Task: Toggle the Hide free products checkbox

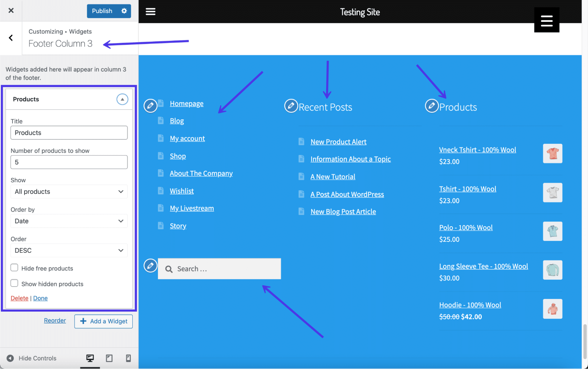Action: (14, 268)
